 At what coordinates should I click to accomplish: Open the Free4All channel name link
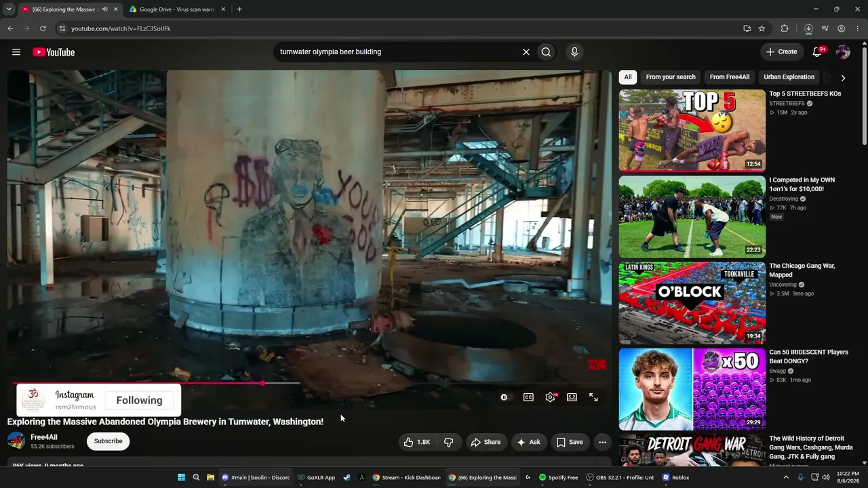(44, 437)
